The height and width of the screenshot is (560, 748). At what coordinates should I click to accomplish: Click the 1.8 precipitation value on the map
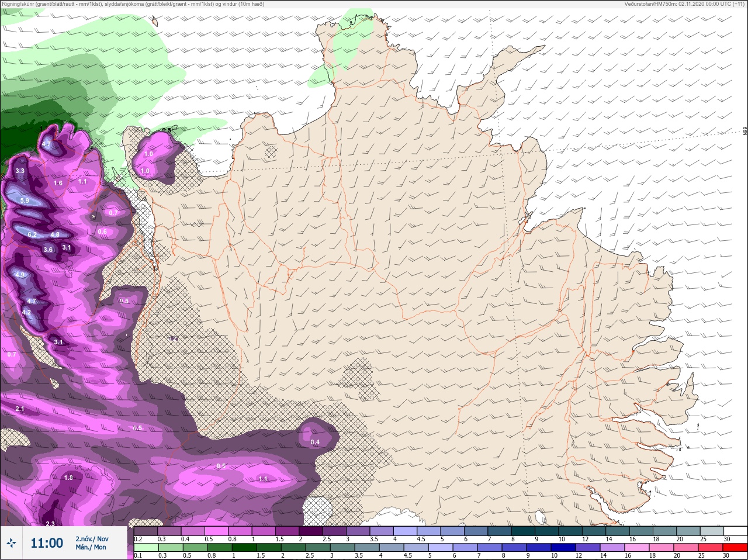click(68, 478)
